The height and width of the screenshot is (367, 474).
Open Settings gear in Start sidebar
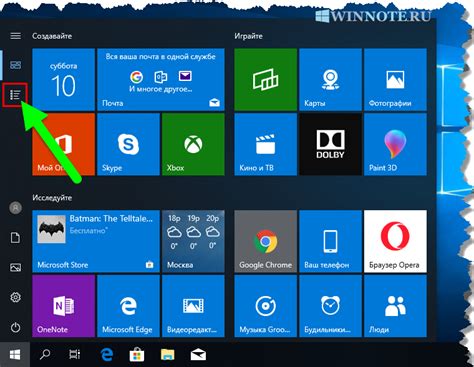pyautogui.click(x=15, y=297)
